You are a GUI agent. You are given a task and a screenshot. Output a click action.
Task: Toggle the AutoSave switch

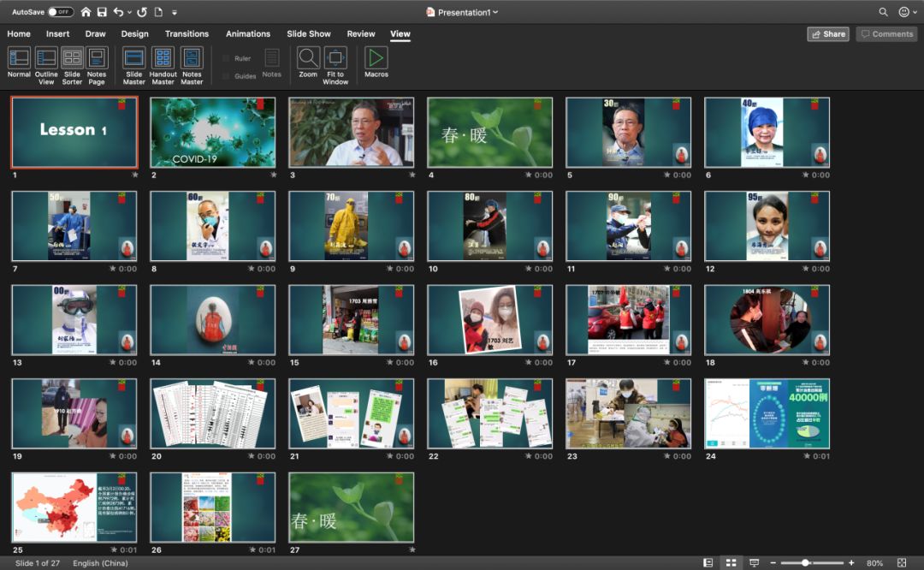(60, 12)
